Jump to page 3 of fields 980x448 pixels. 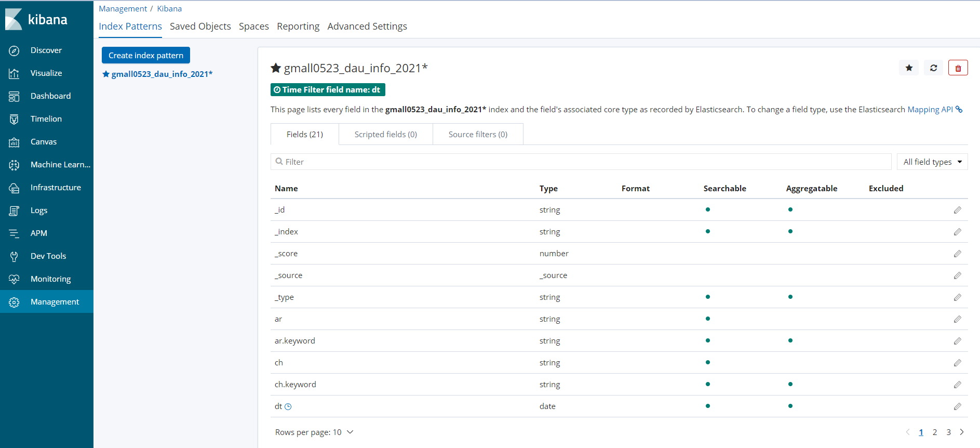pos(948,432)
